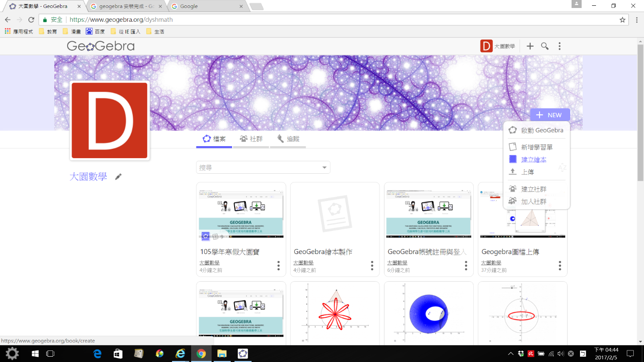Click the red D avatar in the header

coord(487,46)
